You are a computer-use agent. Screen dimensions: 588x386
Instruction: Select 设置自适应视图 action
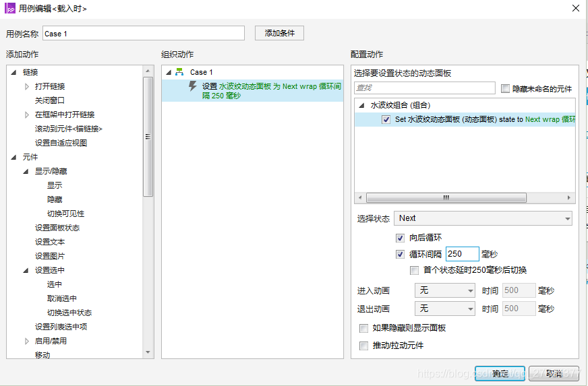coord(61,143)
